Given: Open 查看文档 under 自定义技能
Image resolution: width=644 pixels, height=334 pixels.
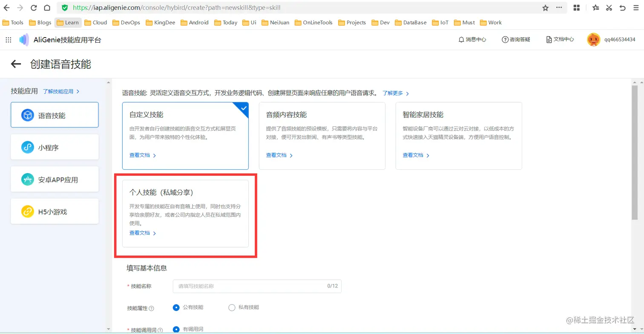Looking at the screenshot, I should 143,155.
